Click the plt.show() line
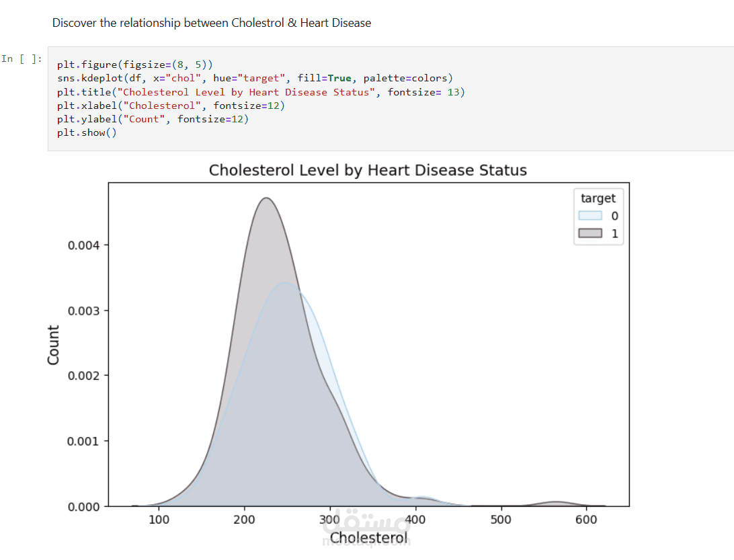Viewport: 734px width, 560px height. [x=87, y=132]
